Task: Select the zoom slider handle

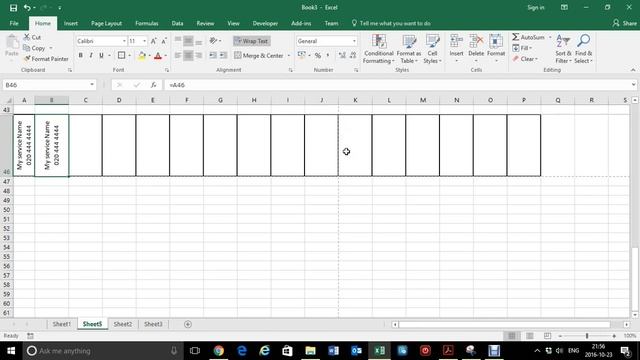Action: tap(587, 336)
